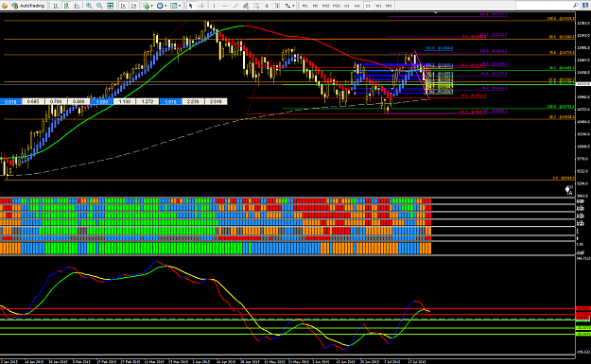The height and width of the screenshot is (364, 591).
Task: Click the AutoTrading button
Action: (x=28, y=6)
